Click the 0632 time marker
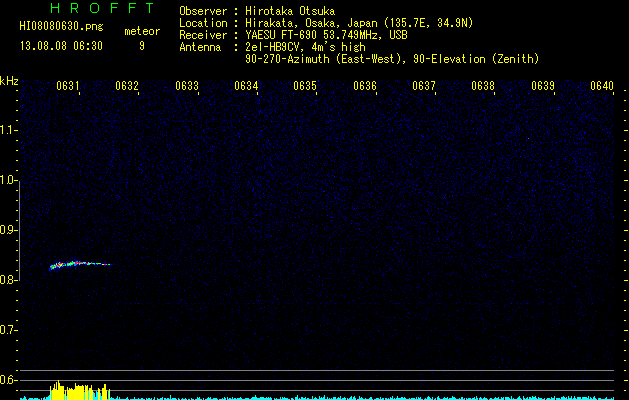Viewport: 629px width, 400px height. coord(127,86)
